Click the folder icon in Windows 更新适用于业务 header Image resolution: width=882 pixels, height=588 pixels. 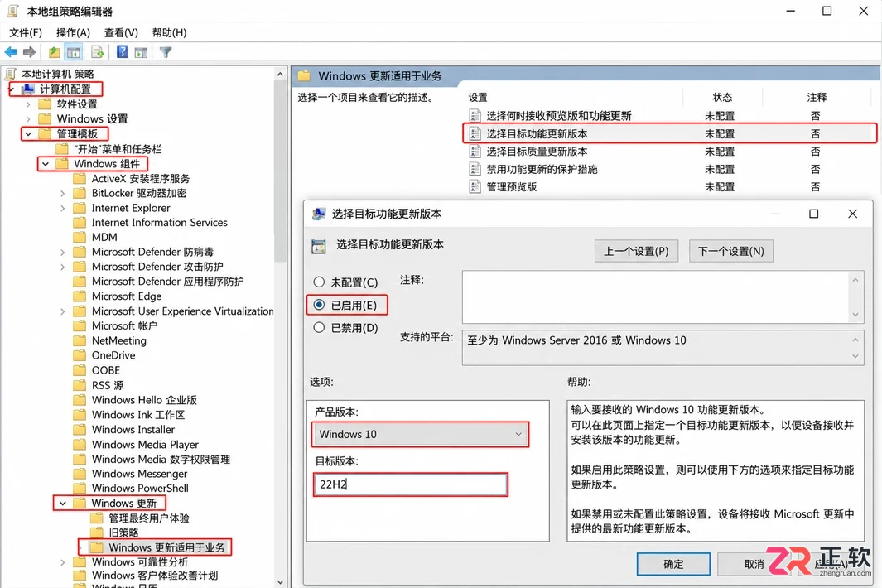(304, 75)
